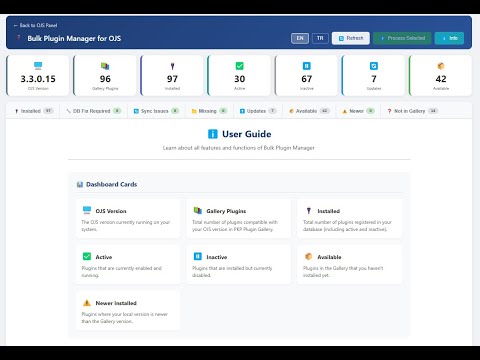Open the Missing tab

pyautogui.click(x=209, y=111)
